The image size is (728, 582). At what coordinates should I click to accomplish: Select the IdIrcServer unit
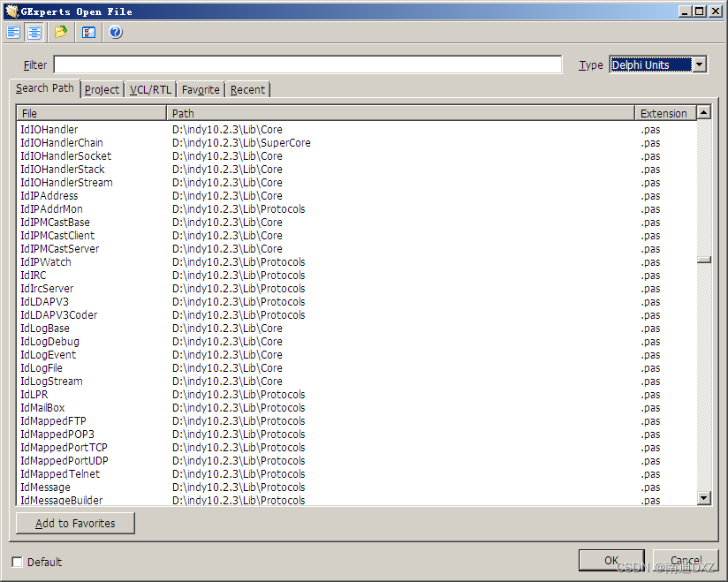point(357,288)
